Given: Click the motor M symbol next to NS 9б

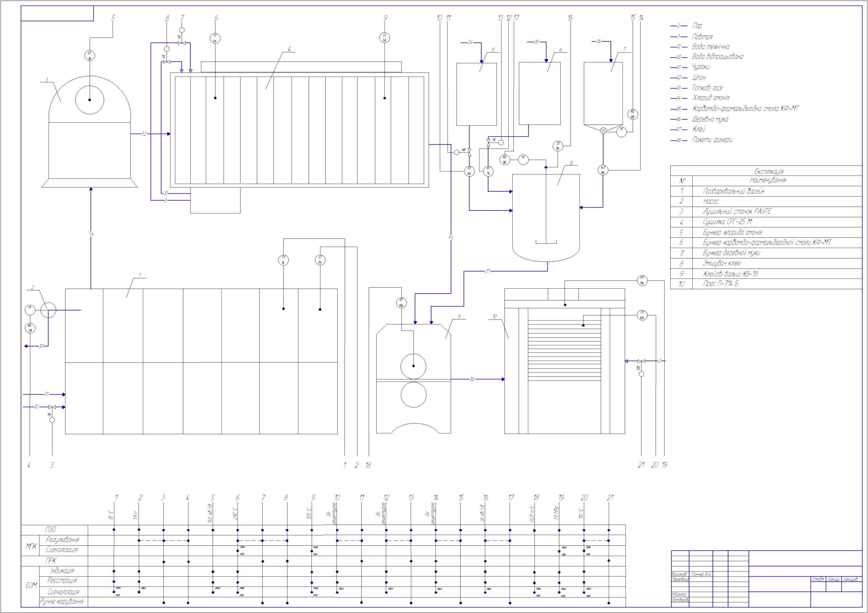Looking at the screenshot, I should [523, 160].
